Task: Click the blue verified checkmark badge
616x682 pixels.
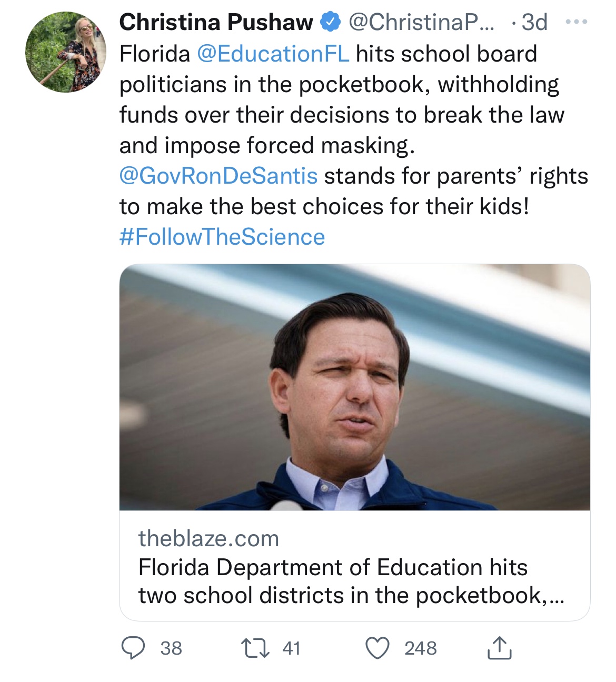Action: click(x=330, y=23)
